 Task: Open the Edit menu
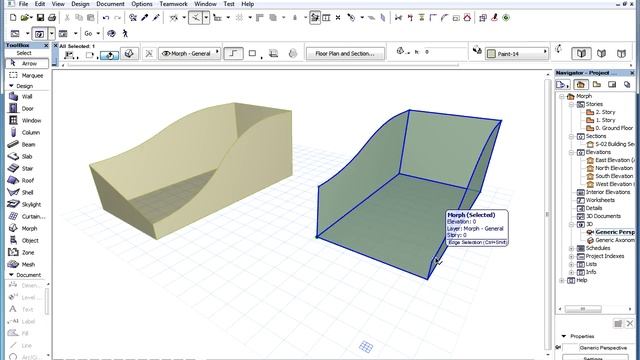[40, 4]
